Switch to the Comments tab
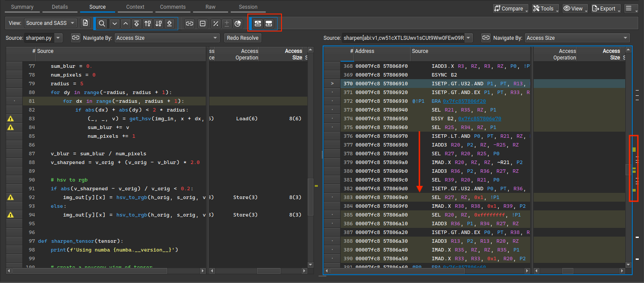The image size is (644, 283). coord(172,7)
